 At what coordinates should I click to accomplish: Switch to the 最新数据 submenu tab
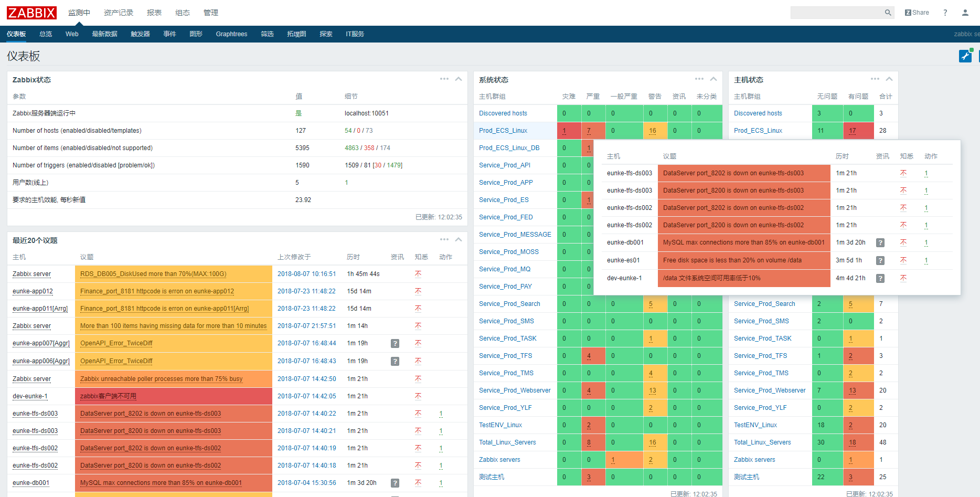104,34
